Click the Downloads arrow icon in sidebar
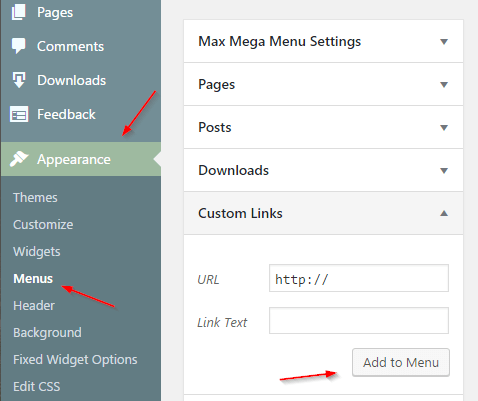The image size is (478, 401). coord(19,80)
